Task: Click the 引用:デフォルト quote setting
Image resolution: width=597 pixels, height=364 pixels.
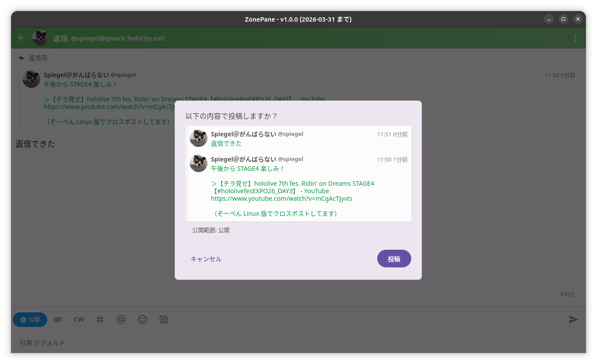Action: [42, 343]
